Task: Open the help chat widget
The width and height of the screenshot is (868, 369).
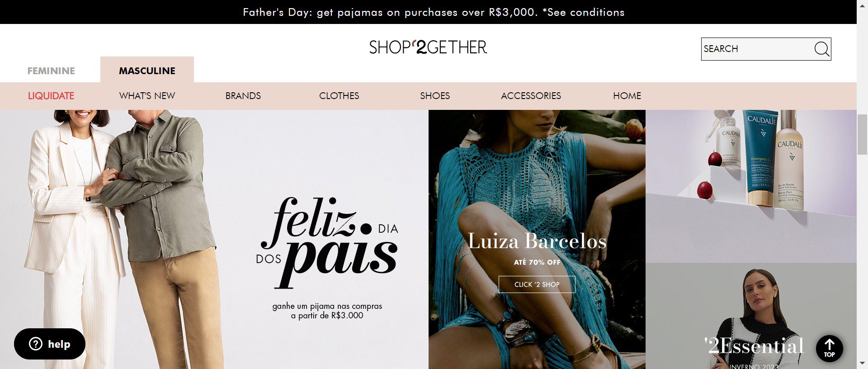Action: click(x=50, y=344)
